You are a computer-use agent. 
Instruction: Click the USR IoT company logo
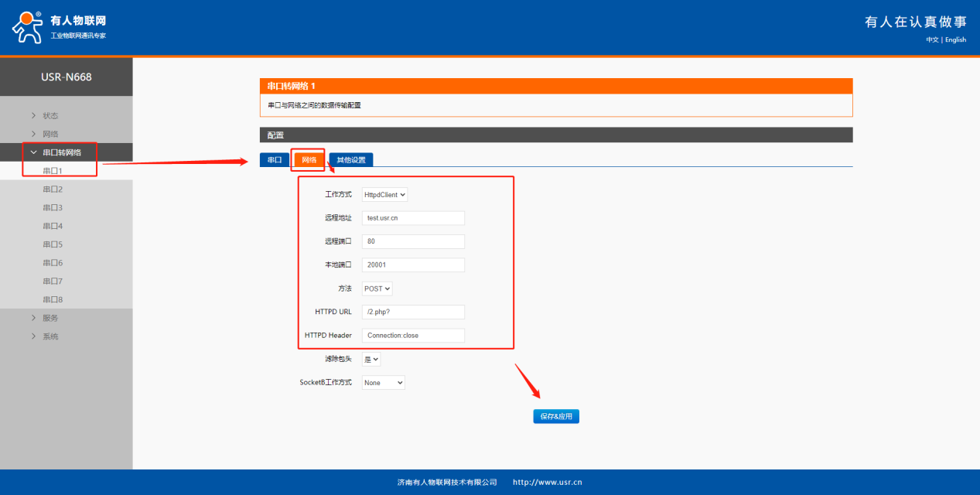click(x=59, y=27)
